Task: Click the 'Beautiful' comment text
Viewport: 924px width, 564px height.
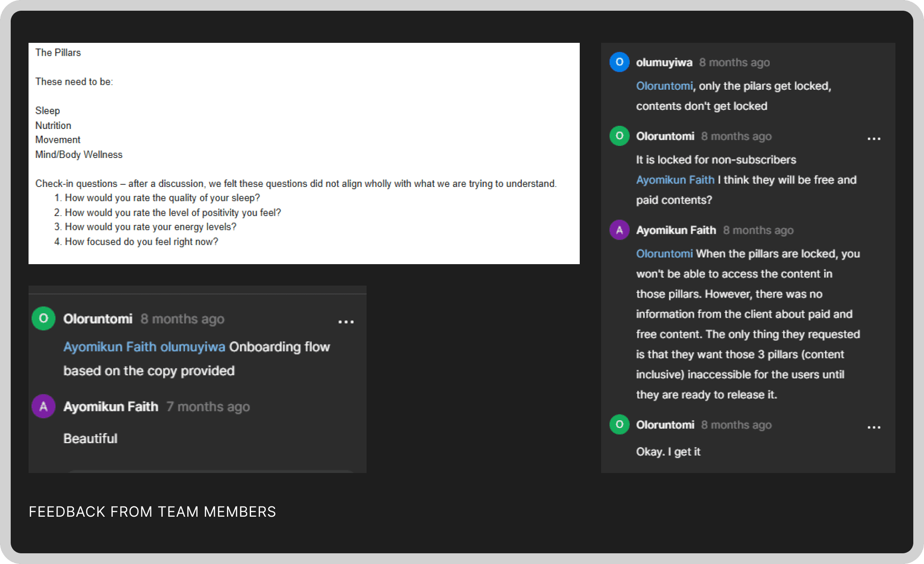Action: coord(91,438)
